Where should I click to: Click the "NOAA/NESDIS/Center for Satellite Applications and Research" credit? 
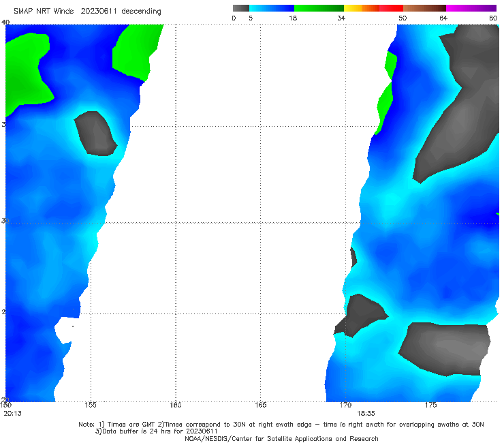281,439
